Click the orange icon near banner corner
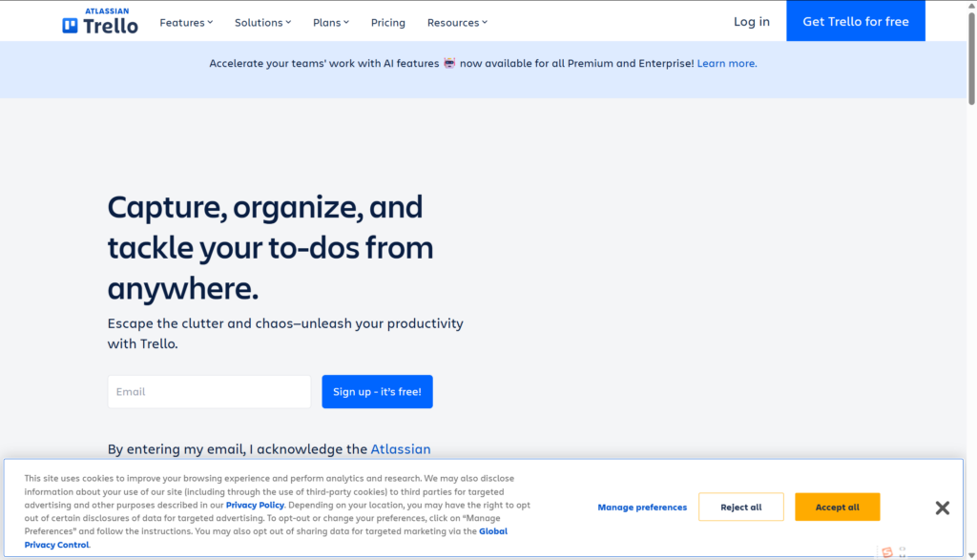 [887, 552]
